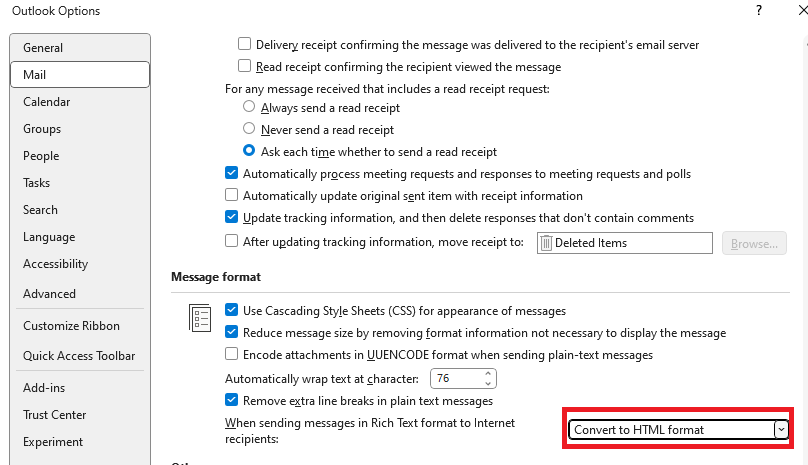The width and height of the screenshot is (808, 465).
Task: Uncheck Automatically process meeting requests option
Action: click(x=231, y=173)
